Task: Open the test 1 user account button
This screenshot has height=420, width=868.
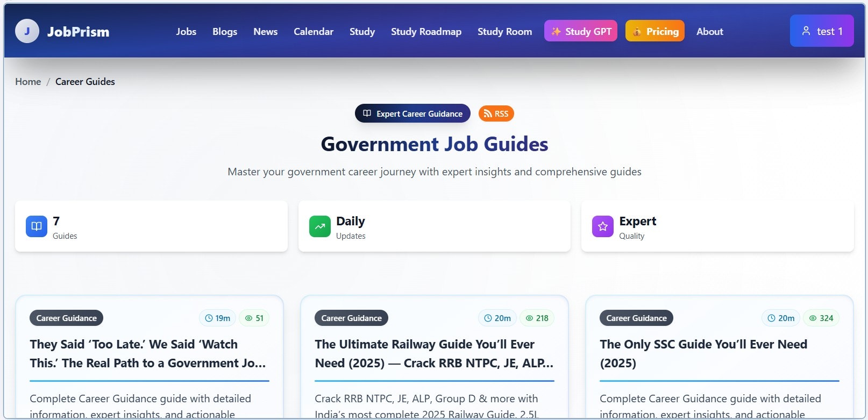Action: tap(822, 31)
